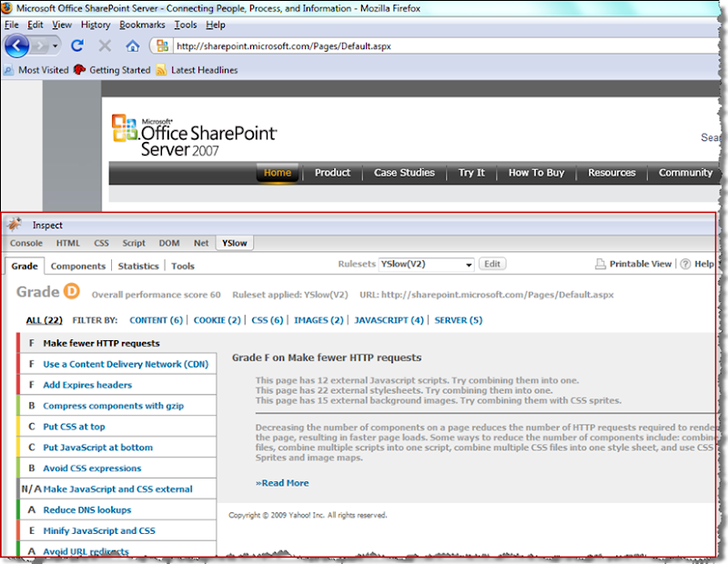Click the Firebug bug icon
Viewport: 728px width, 564px height.
(x=14, y=225)
